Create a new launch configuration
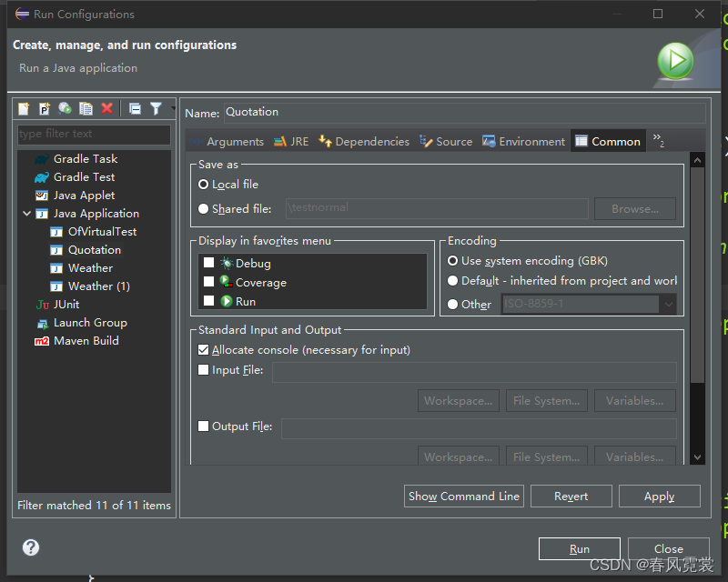 [x=23, y=108]
